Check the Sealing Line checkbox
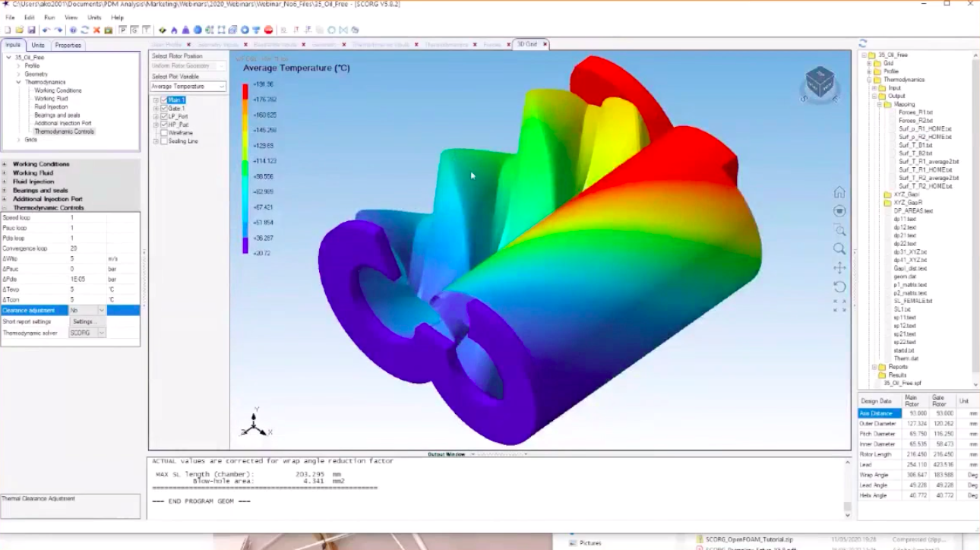The image size is (980, 550). click(x=164, y=141)
